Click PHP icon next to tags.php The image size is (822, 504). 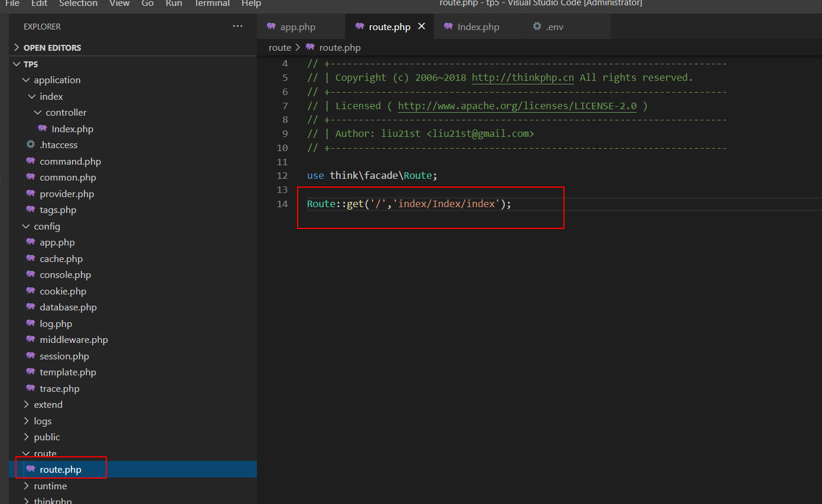31,210
